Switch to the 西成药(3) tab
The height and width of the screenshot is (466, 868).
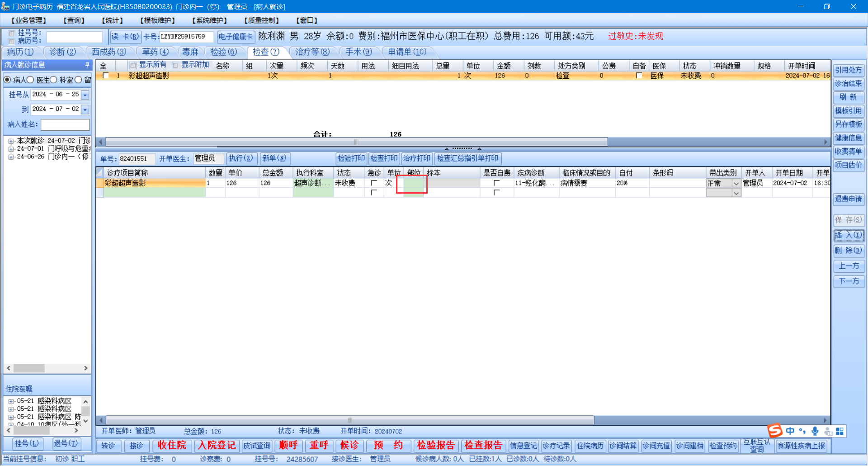pyautogui.click(x=109, y=52)
